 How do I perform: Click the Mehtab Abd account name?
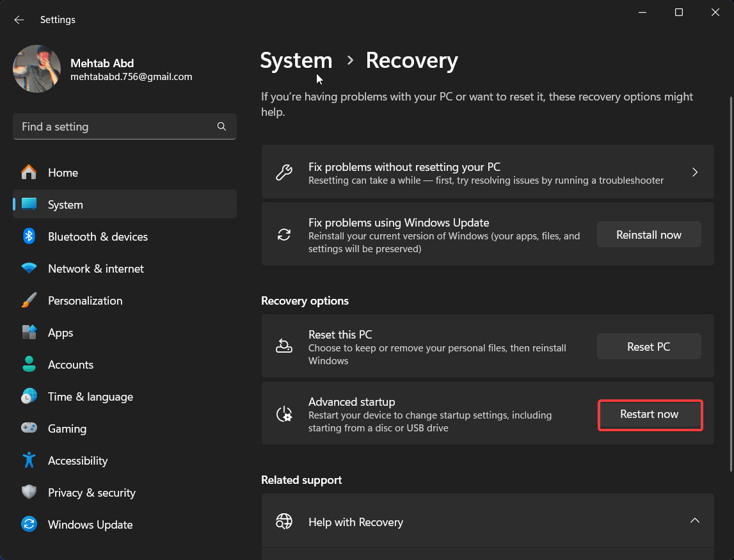click(102, 63)
